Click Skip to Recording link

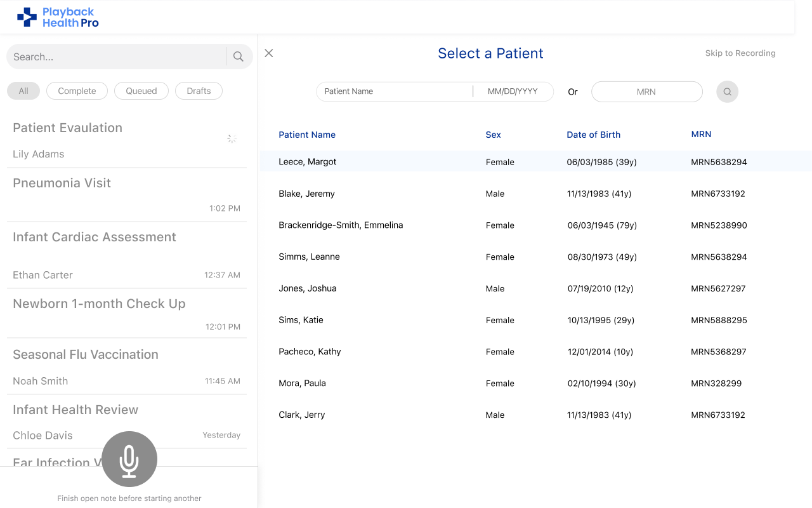point(740,53)
